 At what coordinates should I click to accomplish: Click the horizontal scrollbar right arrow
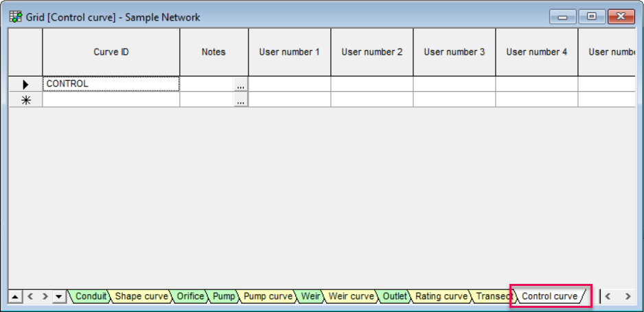[628, 296]
